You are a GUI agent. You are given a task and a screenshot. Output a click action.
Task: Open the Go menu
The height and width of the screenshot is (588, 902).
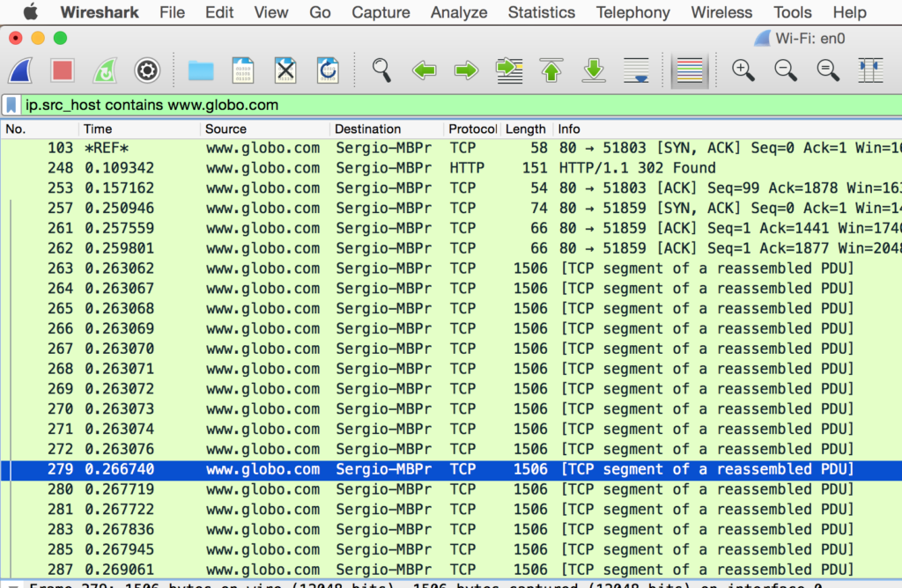click(320, 12)
